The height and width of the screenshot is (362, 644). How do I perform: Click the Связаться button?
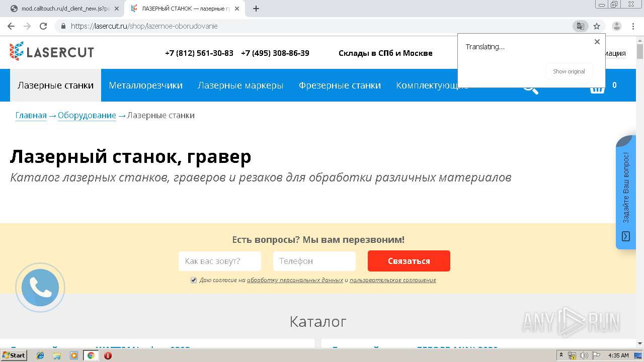pos(409,261)
